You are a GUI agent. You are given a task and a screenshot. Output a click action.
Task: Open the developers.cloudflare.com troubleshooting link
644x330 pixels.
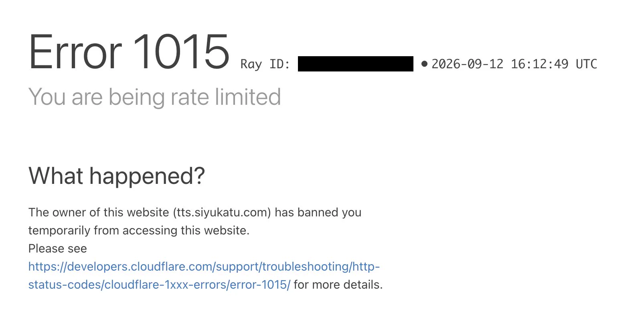tap(204, 267)
